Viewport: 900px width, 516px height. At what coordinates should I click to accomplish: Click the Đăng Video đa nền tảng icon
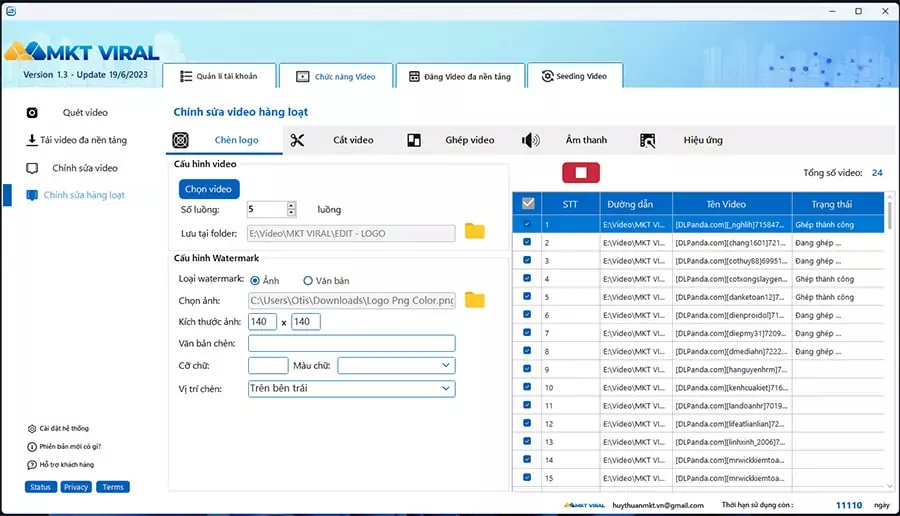point(414,76)
